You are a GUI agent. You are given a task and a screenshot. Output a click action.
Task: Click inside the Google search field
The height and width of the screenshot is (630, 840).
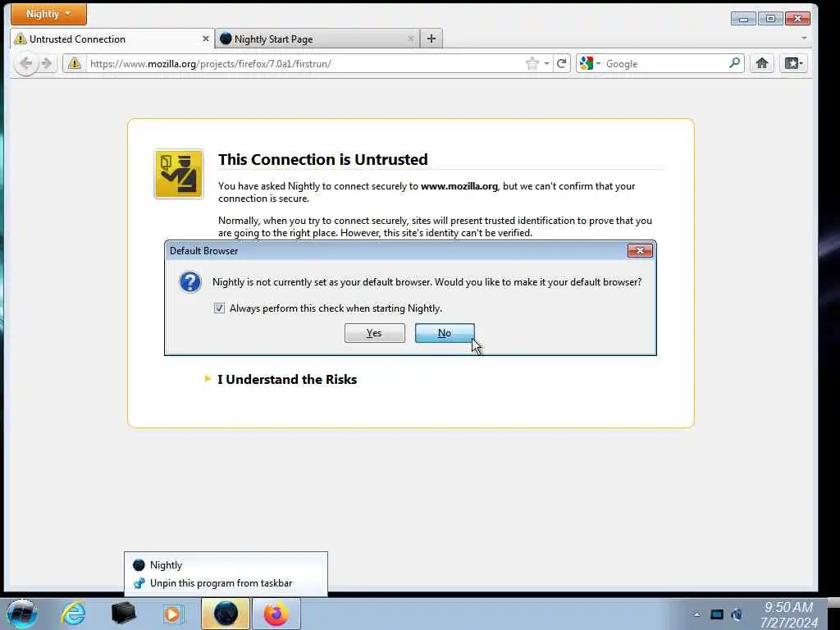[664, 64]
